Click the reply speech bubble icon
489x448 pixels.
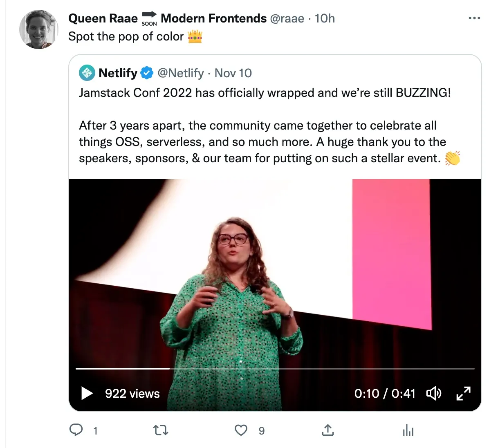[76, 430]
